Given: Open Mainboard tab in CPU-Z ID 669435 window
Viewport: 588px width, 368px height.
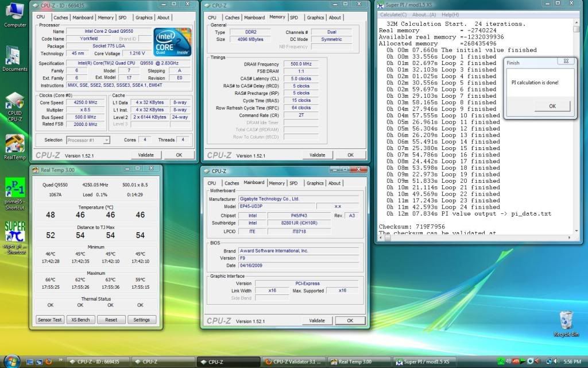Looking at the screenshot, I should pyautogui.click(x=83, y=18).
